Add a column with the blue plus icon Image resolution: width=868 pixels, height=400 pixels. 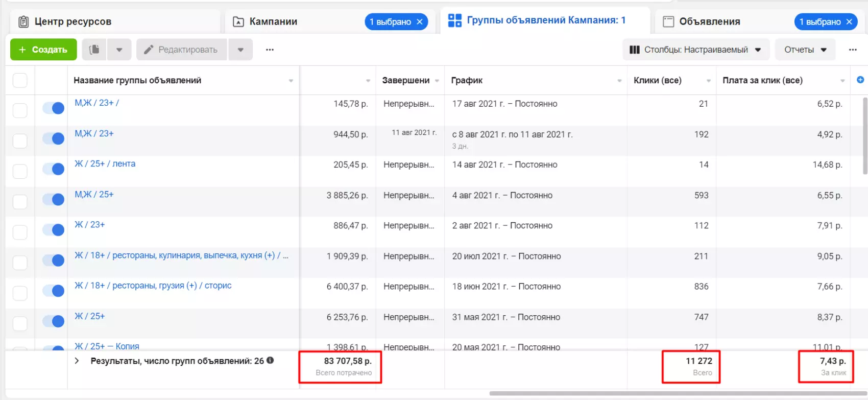860,80
